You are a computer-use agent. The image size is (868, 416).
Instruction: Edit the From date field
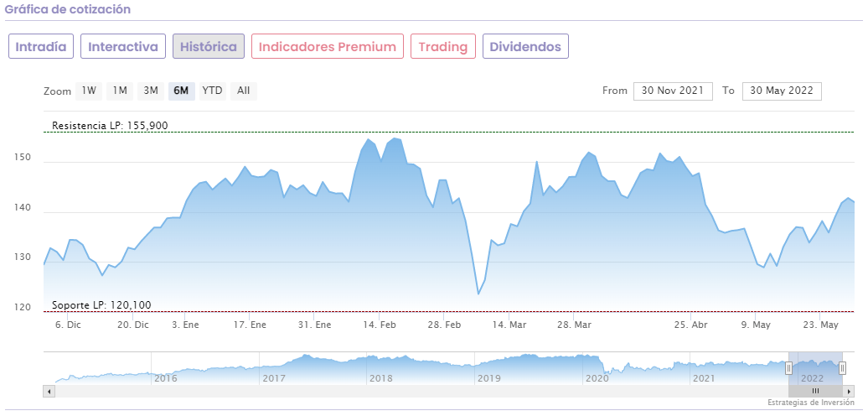coord(673,91)
